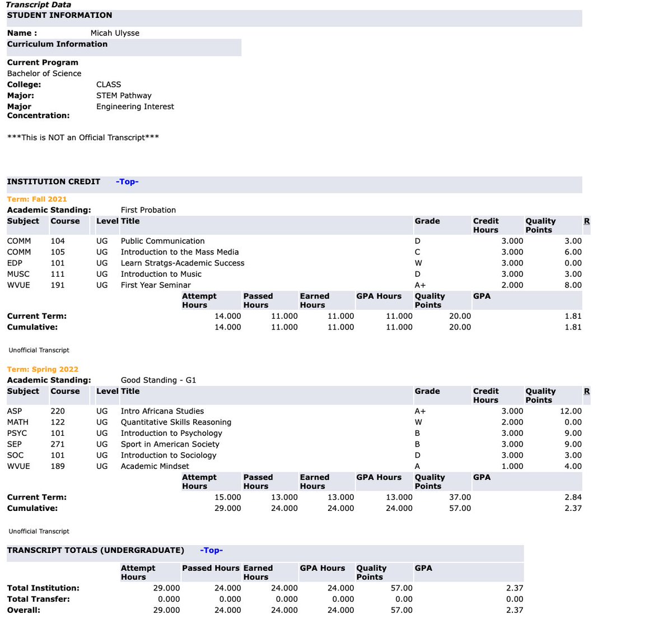
Task: Click Introduction to the Mass Media title
Action: click(180, 252)
